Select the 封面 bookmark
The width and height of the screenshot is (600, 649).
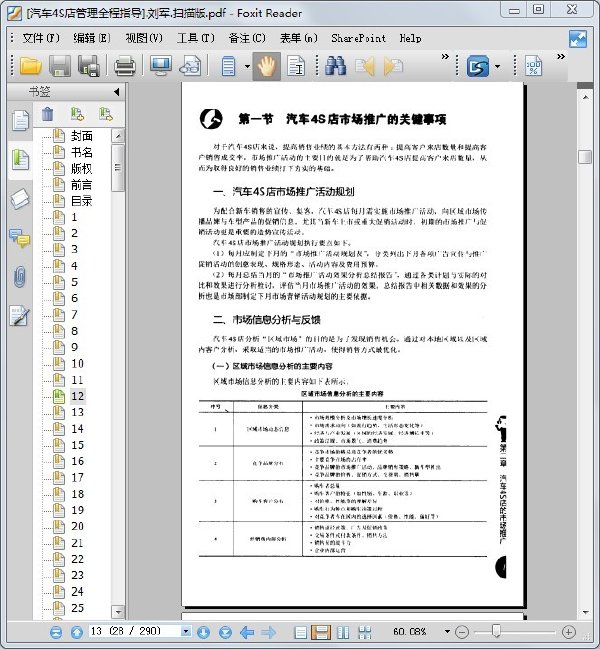[82, 136]
